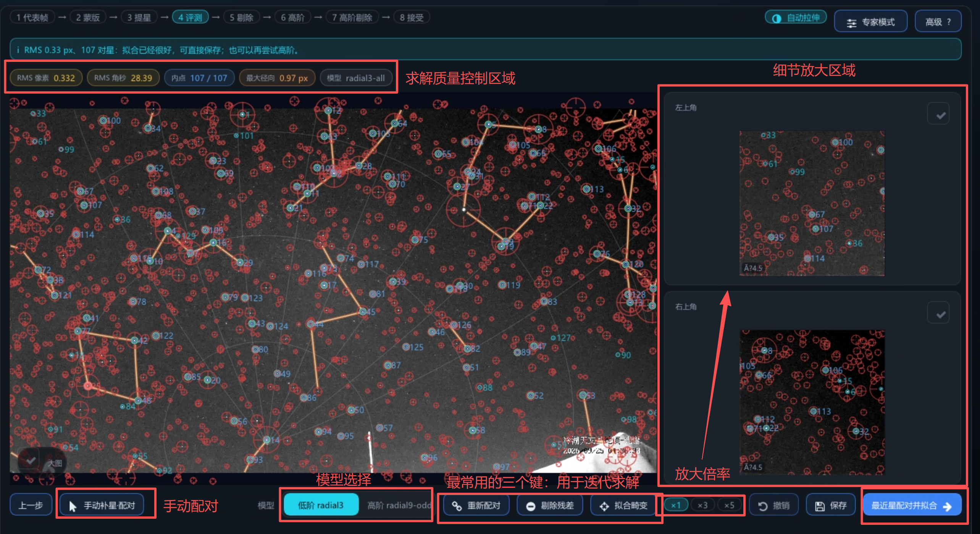980x534 pixels.
Task: Toggle 自动拉伸 auto-stretch
Action: click(796, 18)
